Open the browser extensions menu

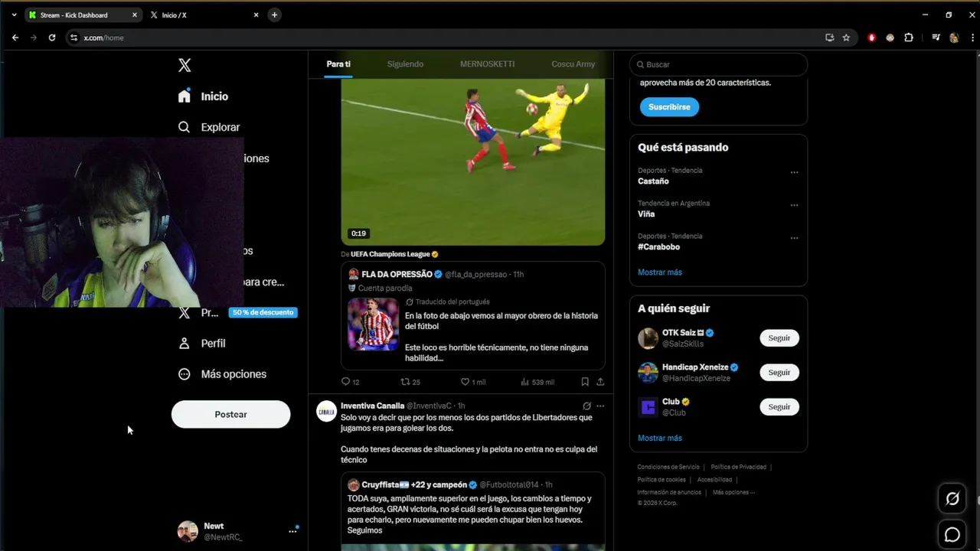point(909,37)
